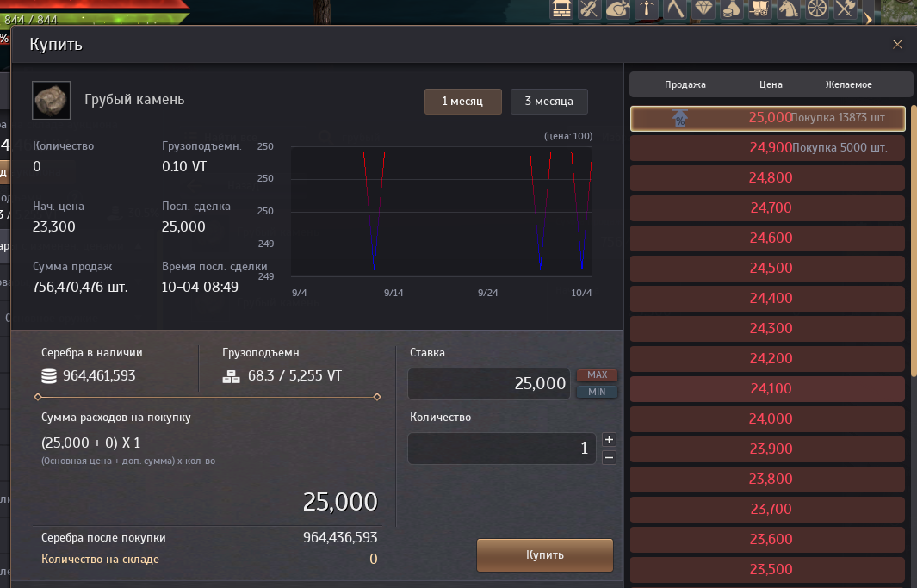
Task: Set the bid to MIN price
Action: click(597, 393)
